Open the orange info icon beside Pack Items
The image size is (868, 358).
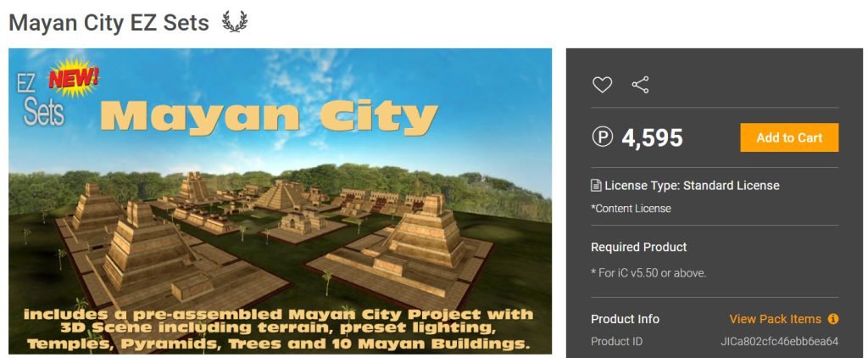[x=832, y=319]
